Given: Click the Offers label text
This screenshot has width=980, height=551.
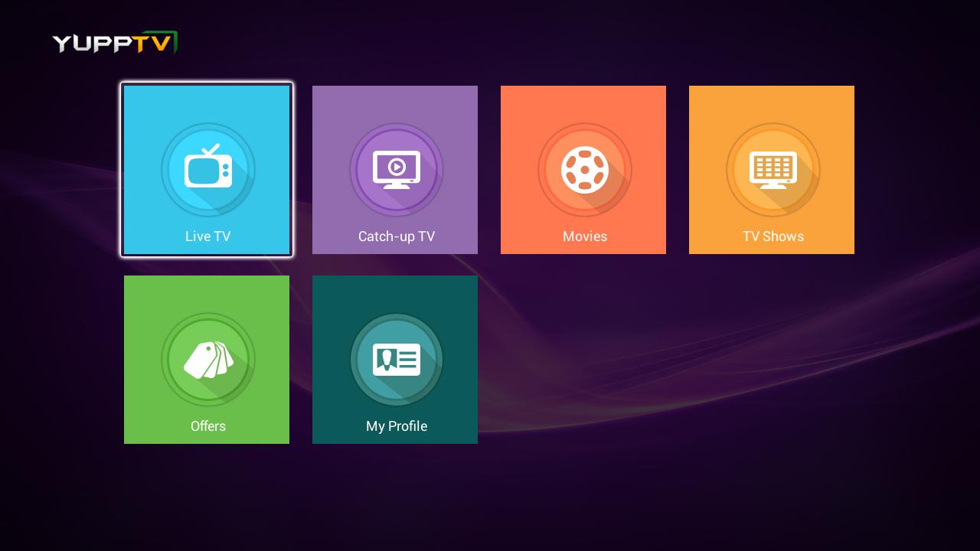Looking at the screenshot, I should [208, 426].
